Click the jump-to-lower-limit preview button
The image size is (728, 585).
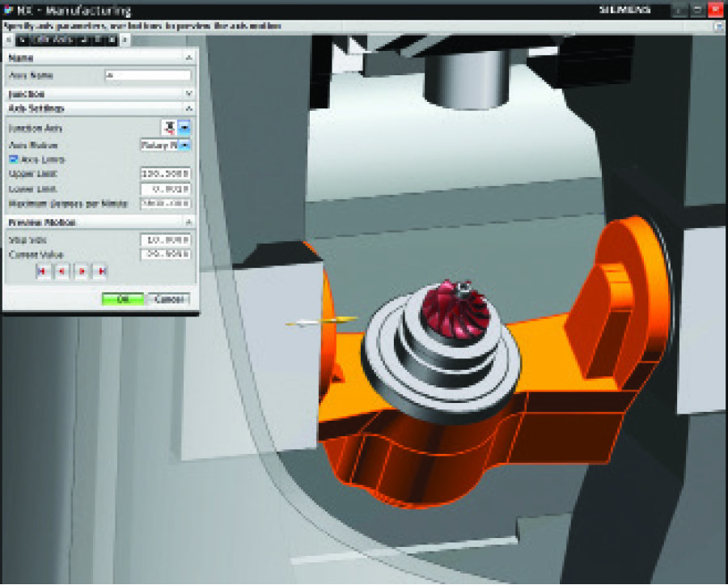[41, 272]
